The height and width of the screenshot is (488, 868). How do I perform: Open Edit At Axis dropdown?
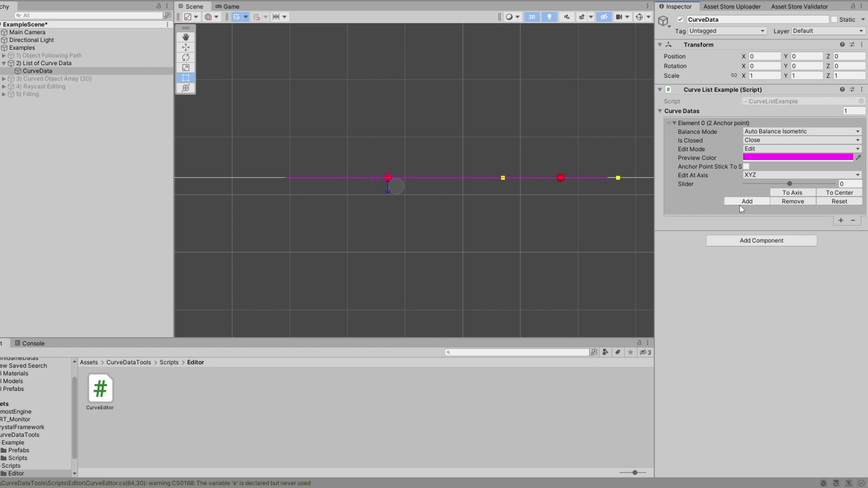(x=802, y=175)
